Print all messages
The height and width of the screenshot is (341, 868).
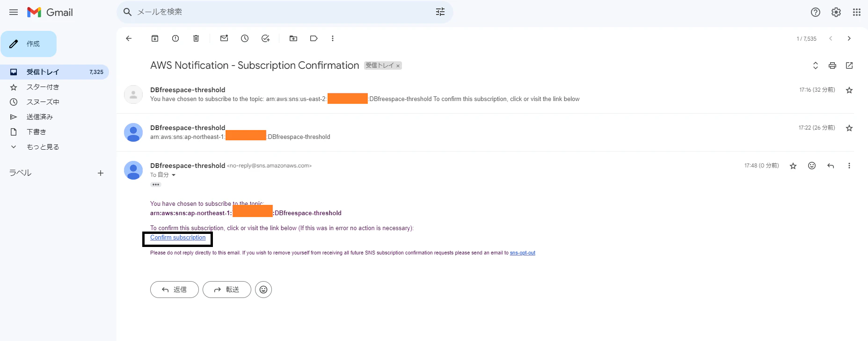(x=832, y=65)
